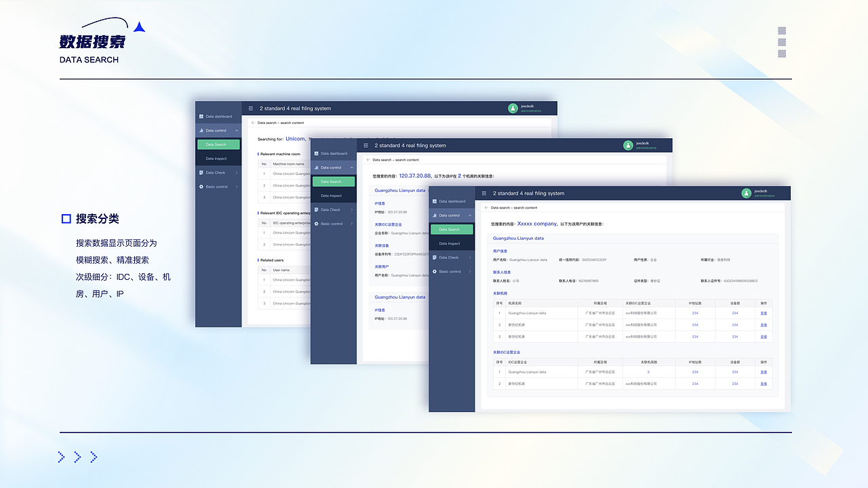
Task: Click first Guangzhou Lianyun data card title in middle window
Action: [400, 190]
